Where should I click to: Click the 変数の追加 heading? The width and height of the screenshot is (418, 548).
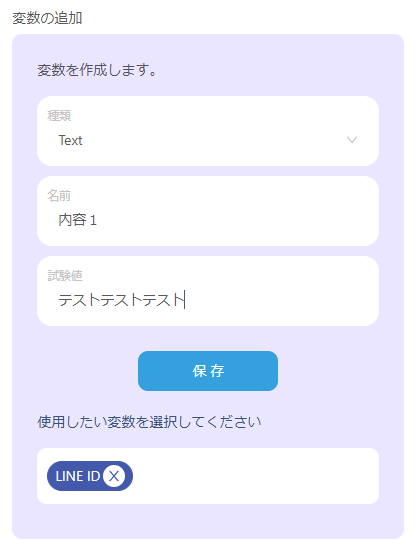[x=47, y=18]
